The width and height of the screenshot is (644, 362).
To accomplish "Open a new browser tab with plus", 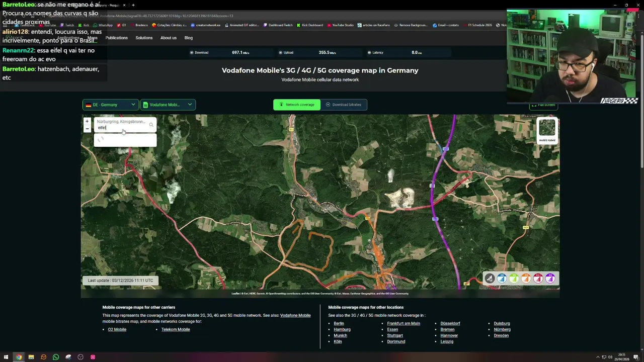I will (133, 5).
